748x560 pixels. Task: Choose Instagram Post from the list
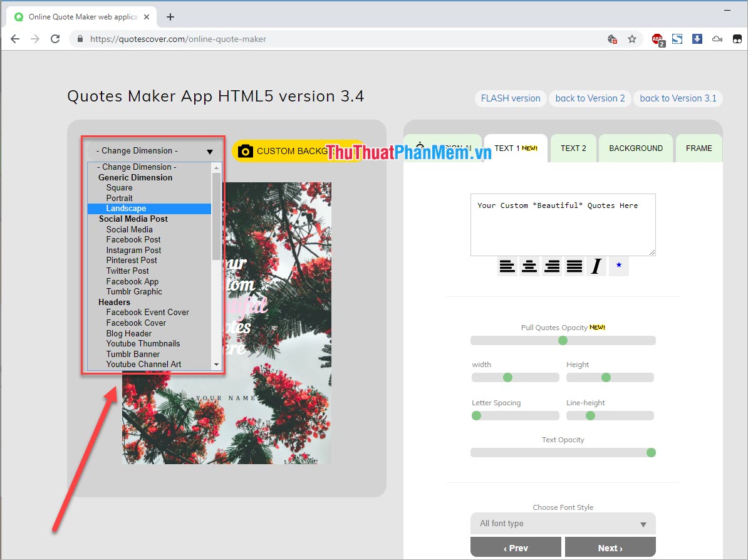coord(133,250)
